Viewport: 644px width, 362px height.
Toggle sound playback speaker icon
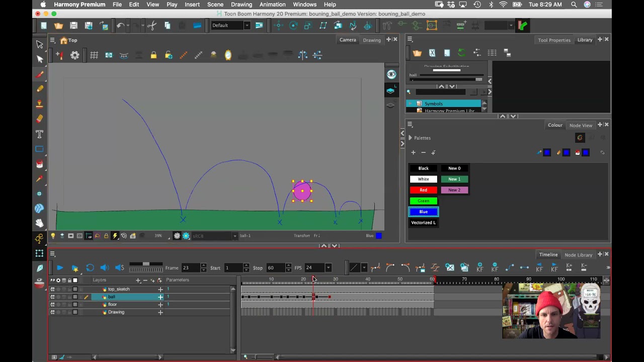tap(104, 267)
